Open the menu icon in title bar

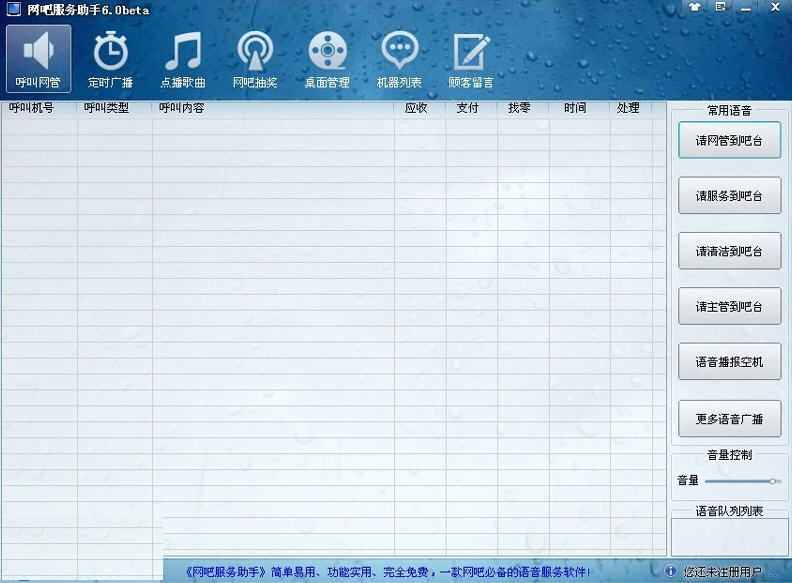(x=721, y=7)
